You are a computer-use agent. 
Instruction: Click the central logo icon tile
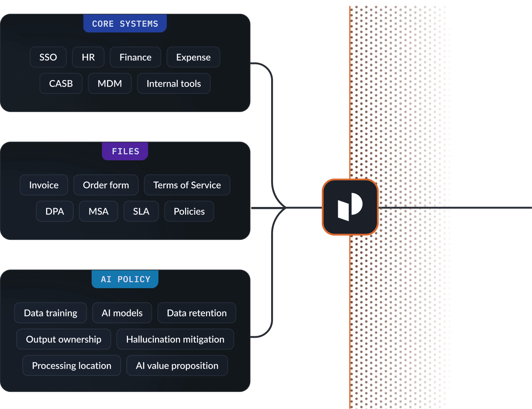tap(350, 207)
